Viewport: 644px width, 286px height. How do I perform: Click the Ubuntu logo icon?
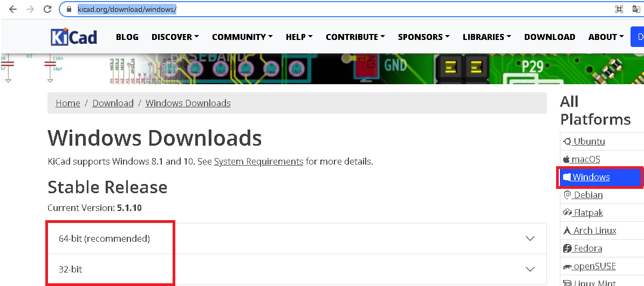[567, 141]
